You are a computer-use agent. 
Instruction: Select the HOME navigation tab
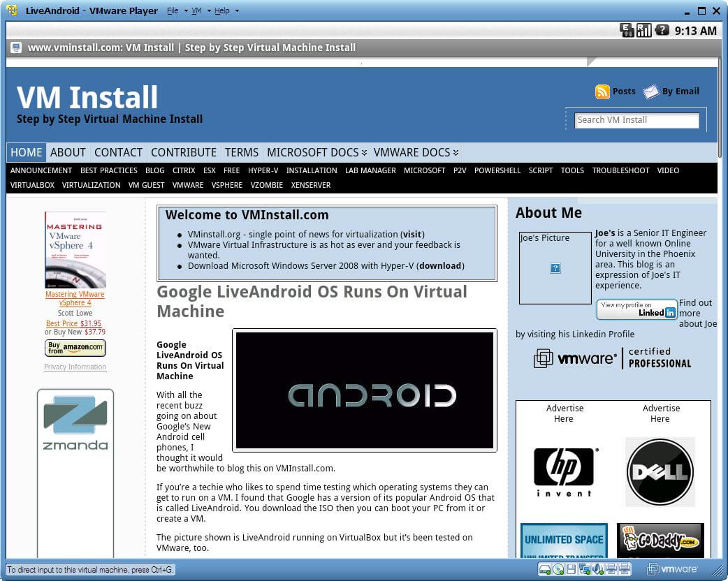(x=27, y=153)
